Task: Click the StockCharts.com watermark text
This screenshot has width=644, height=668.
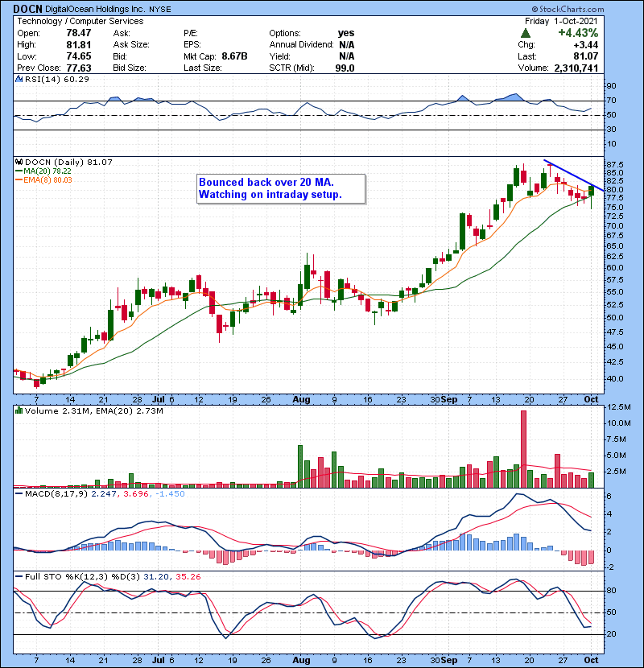Action: [568, 9]
